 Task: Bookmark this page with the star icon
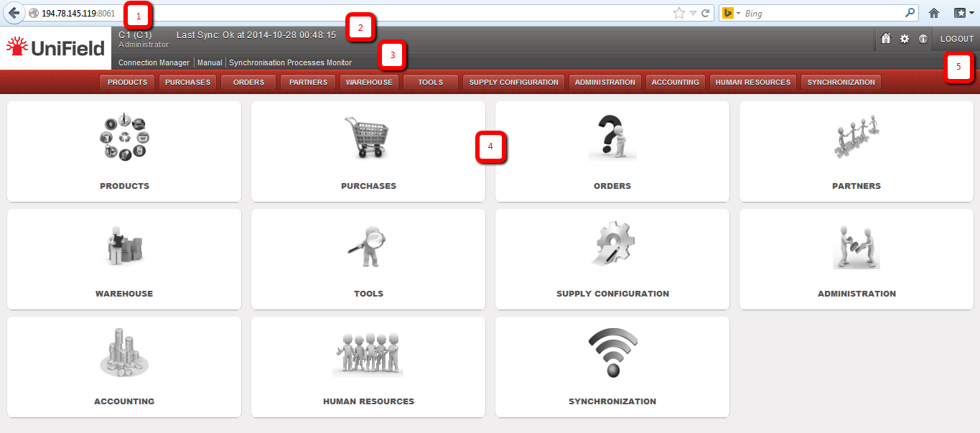[x=679, y=13]
